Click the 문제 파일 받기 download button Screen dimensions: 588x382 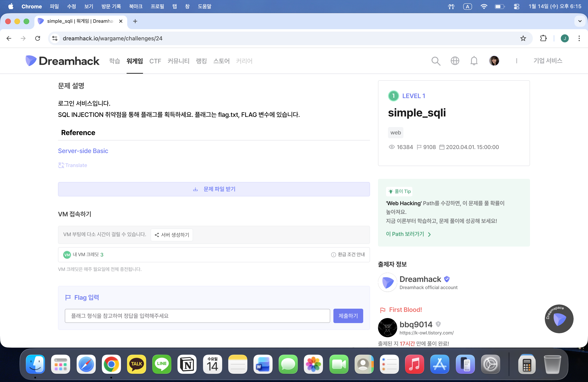214,189
